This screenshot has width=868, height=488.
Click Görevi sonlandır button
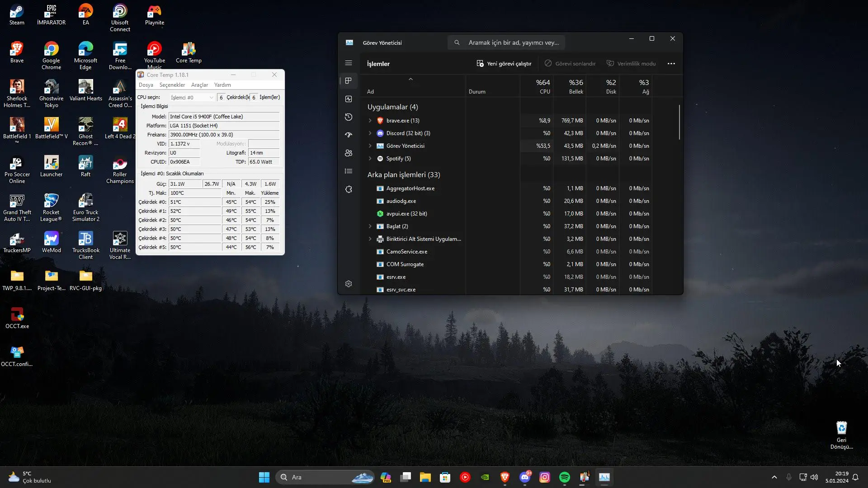click(x=570, y=64)
